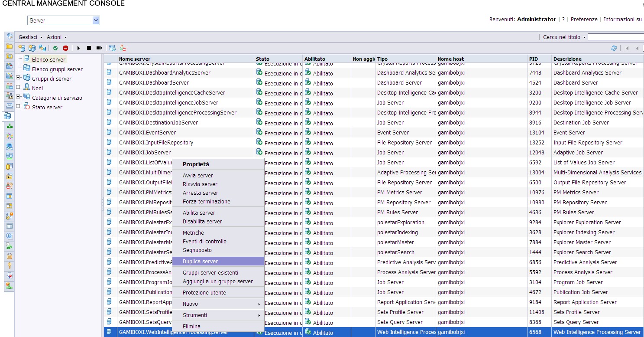Image resolution: width=644 pixels, height=337 pixels.
Task: Click the properties list toolbar icon
Action: click(x=112, y=48)
